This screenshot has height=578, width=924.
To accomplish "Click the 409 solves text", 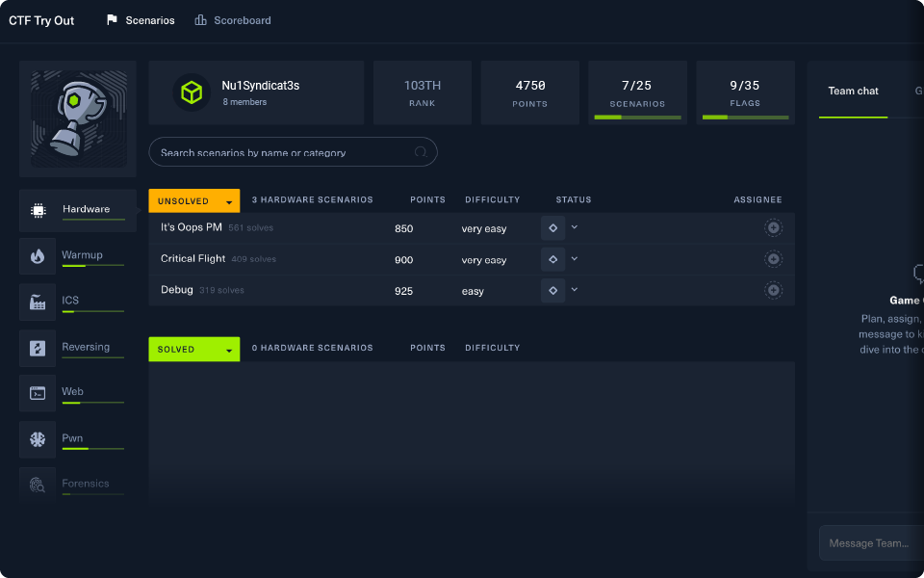I will coord(254,259).
